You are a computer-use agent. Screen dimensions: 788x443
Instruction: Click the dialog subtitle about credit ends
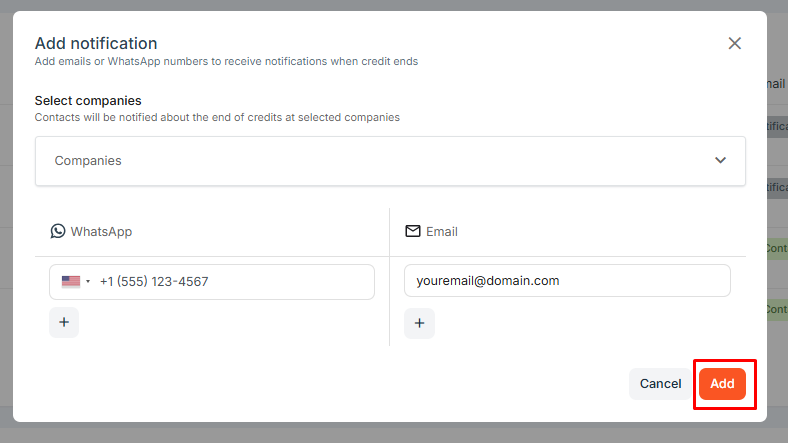tap(226, 61)
